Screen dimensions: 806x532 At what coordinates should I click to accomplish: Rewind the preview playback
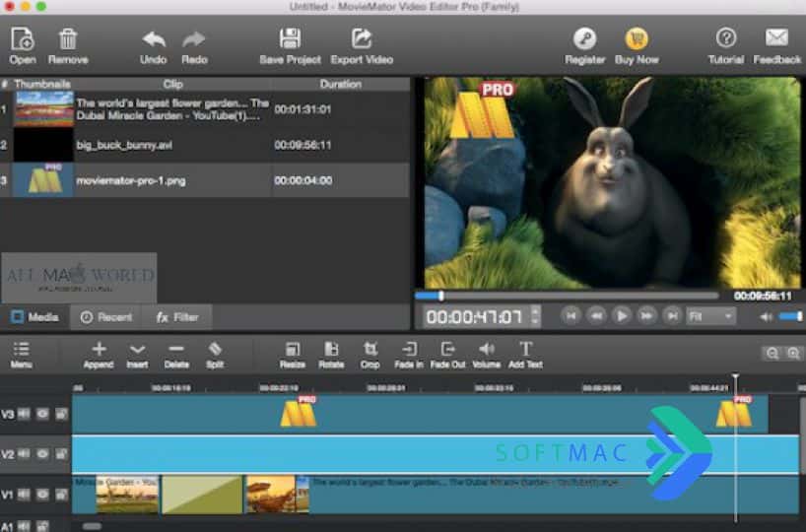596,315
